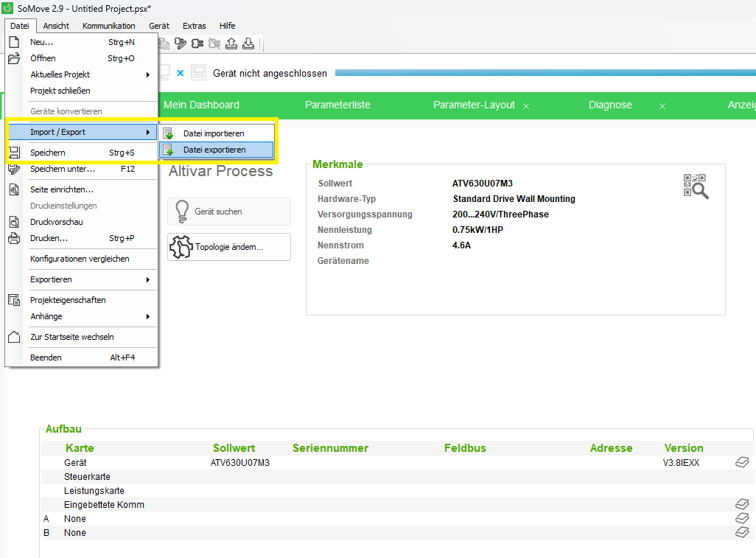Image resolution: width=756 pixels, height=558 pixels.
Task: Click the floppy icon beside Speichern
Action: (x=14, y=153)
